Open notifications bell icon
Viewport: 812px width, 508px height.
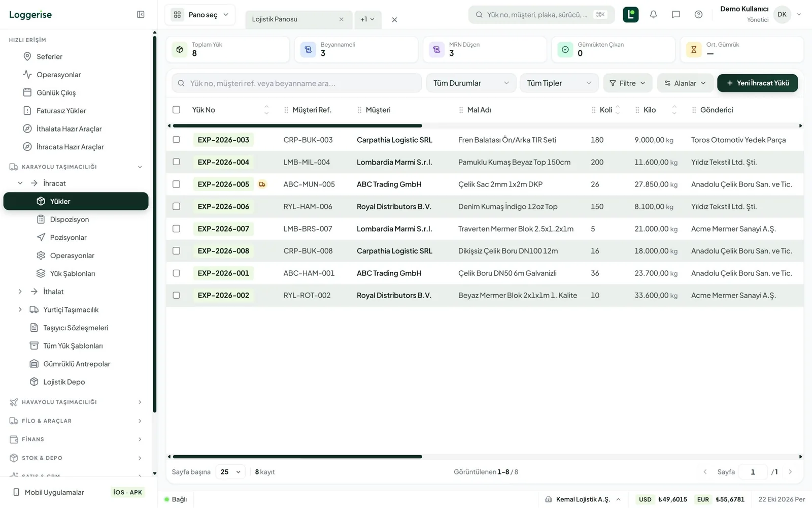[x=653, y=15]
